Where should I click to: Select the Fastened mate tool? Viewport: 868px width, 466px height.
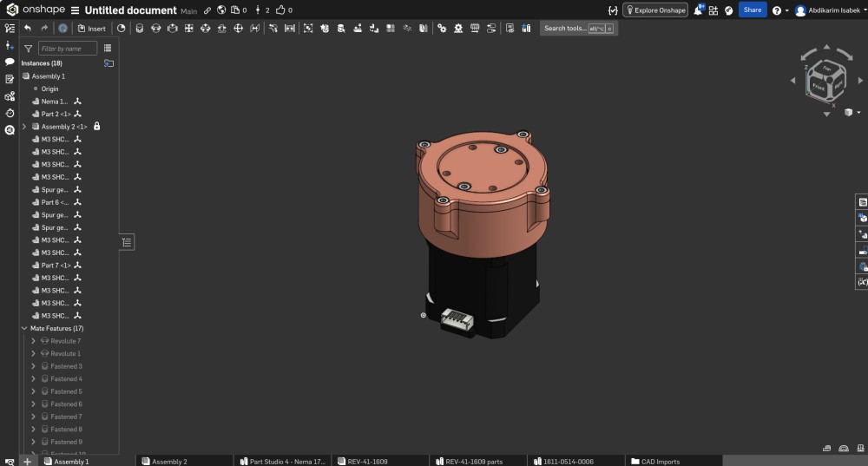[140, 29]
